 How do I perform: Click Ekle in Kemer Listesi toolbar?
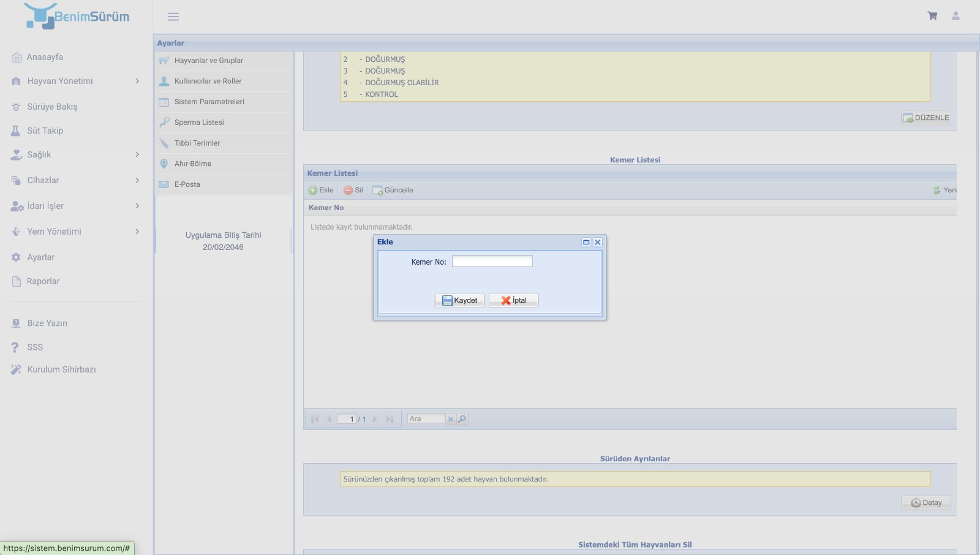click(x=321, y=191)
